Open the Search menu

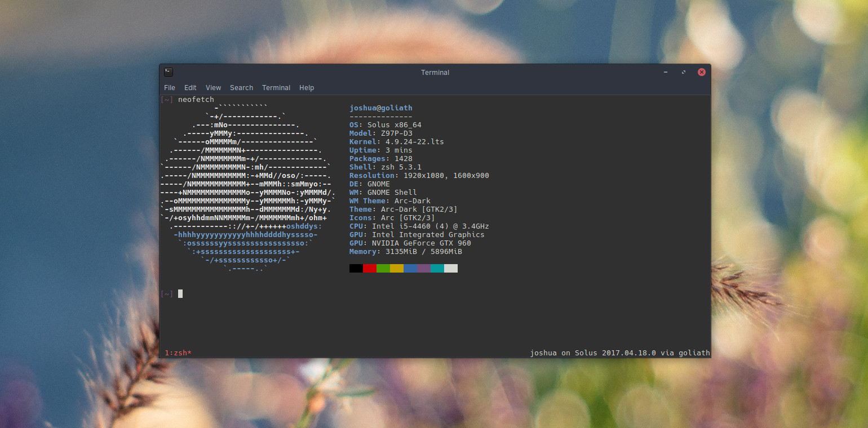pyautogui.click(x=241, y=88)
